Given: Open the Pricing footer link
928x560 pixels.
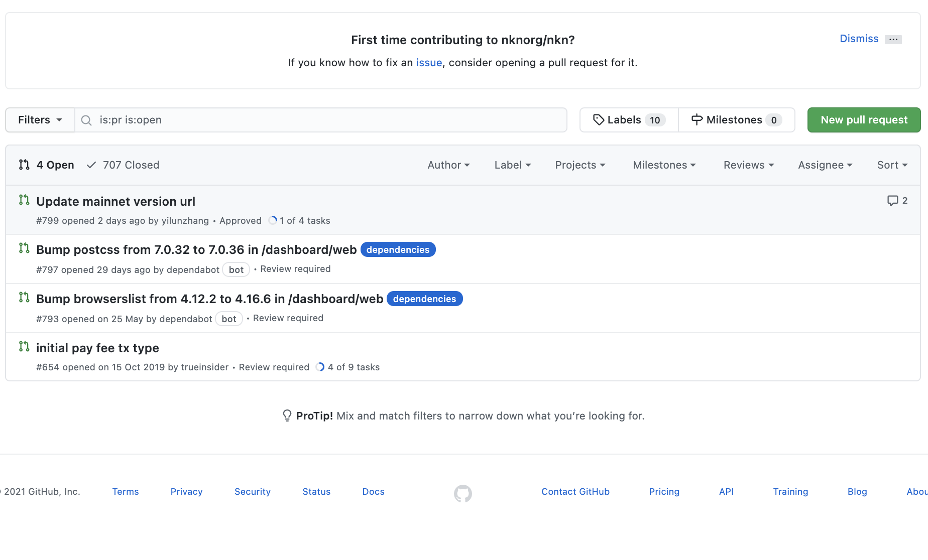Looking at the screenshot, I should click(664, 492).
